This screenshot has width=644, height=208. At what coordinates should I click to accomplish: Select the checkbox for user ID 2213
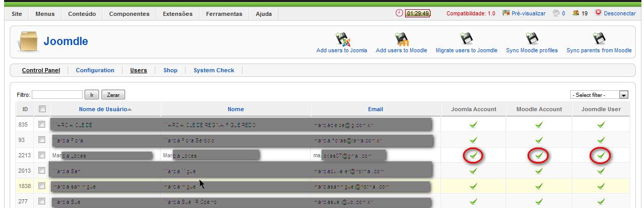42,155
